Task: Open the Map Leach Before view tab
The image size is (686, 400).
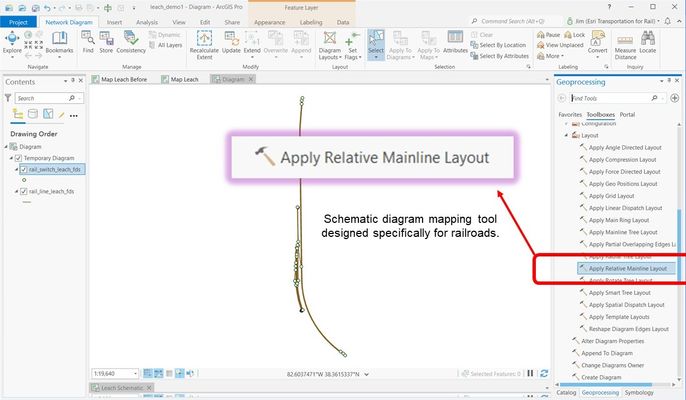Action: pyautogui.click(x=119, y=79)
